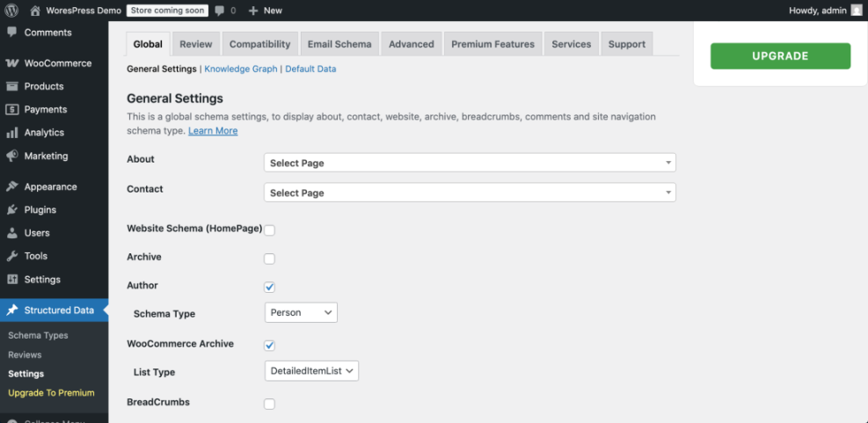Screen dimensions: 868x423
Task: Open the About Select Page dropdown
Action: (470, 163)
